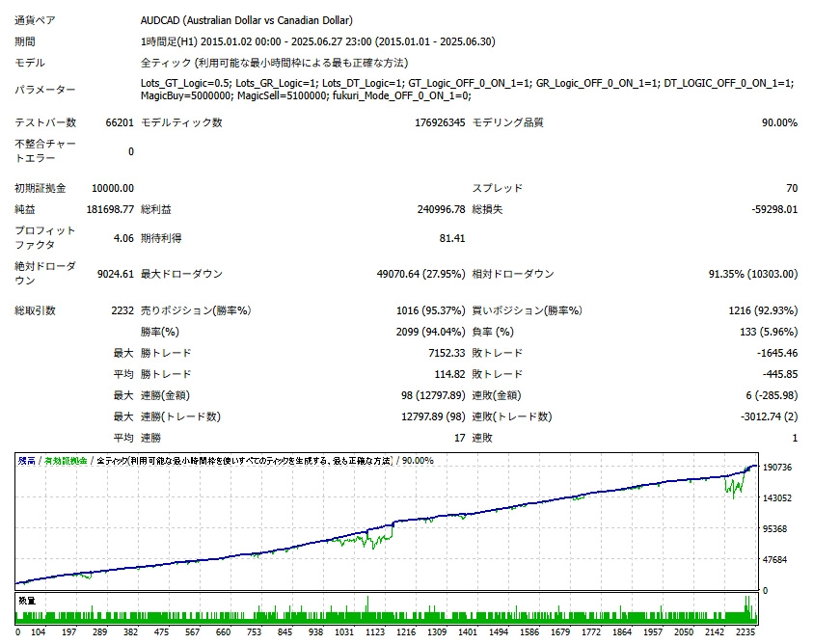Click the loss rate value 133 (5.96%)
Viewport: 813px width, 644px height.
pos(769,332)
